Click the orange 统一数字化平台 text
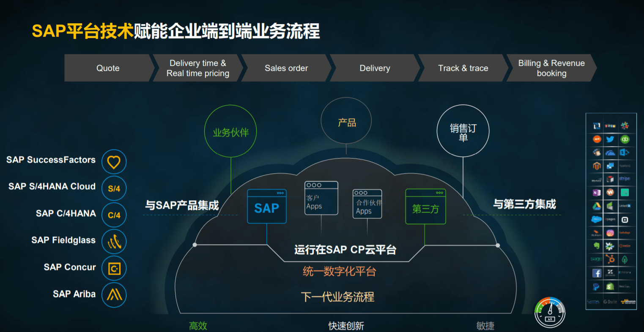The height and width of the screenshot is (332, 644). click(339, 271)
